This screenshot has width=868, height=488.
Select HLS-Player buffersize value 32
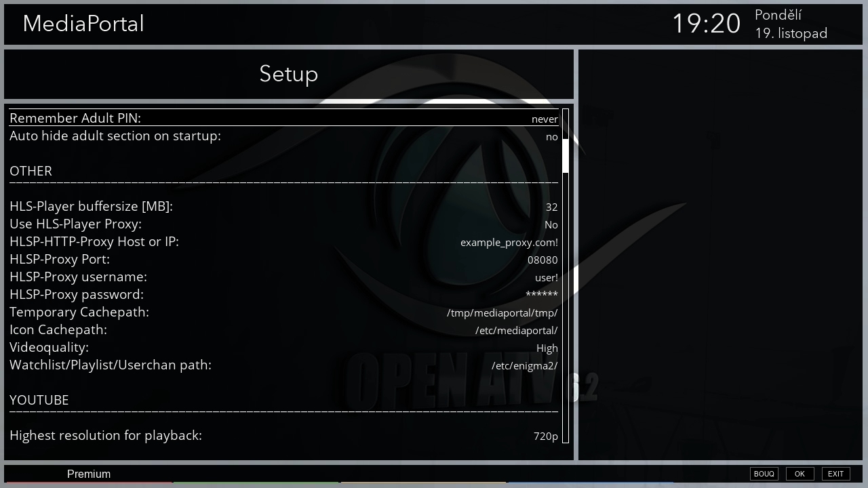tap(551, 207)
